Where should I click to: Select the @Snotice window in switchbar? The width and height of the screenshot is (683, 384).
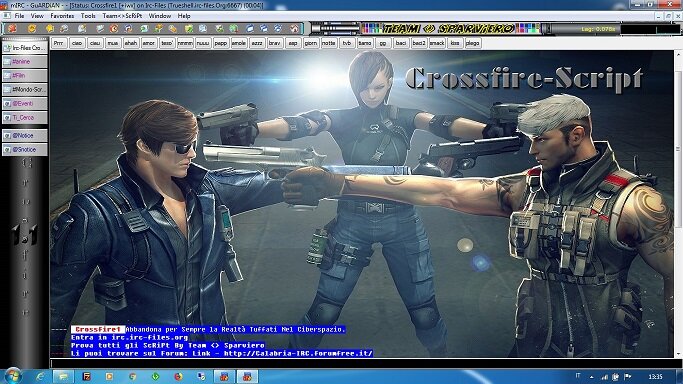pyautogui.click(x=25, y=149)
